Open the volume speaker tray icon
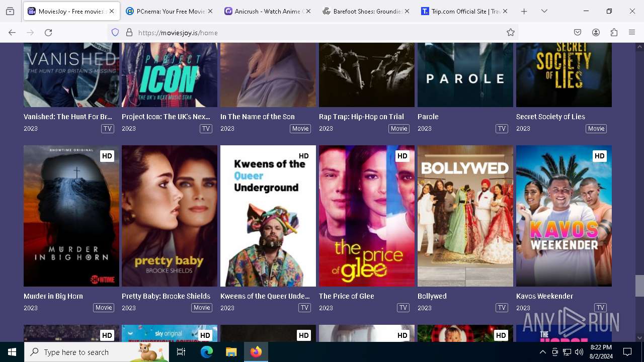 (x=579, y=352)
